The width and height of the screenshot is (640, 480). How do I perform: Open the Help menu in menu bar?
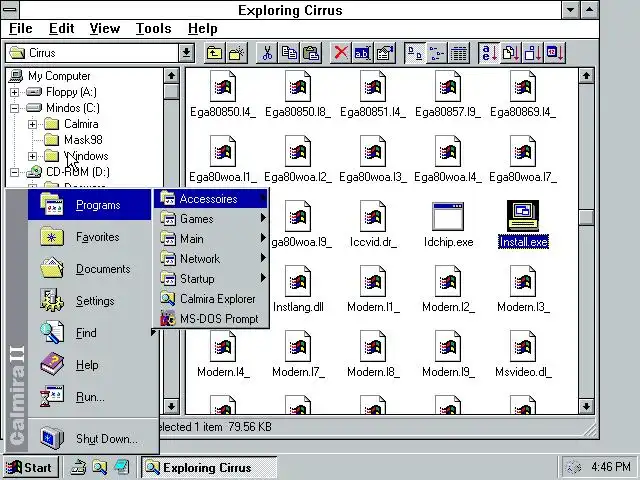coord(202,29)
